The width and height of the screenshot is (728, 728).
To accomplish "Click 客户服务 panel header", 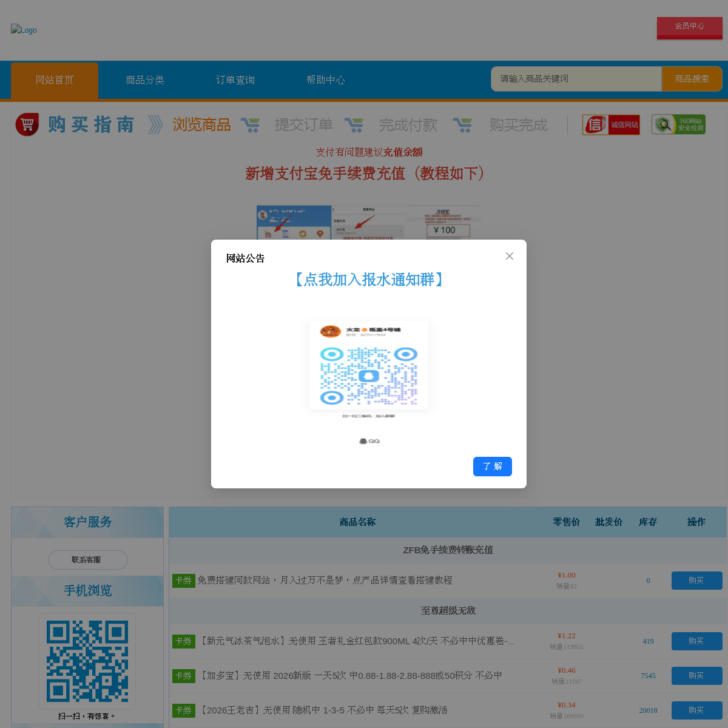I will [87, 522].
